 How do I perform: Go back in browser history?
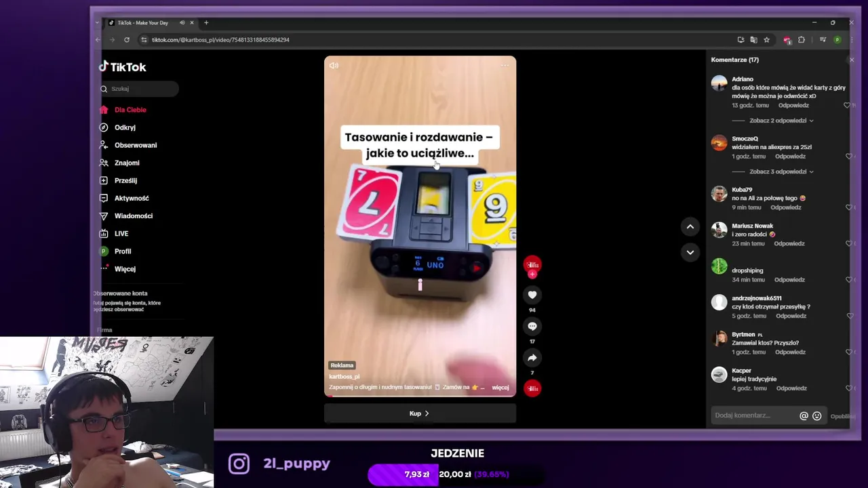click(98, 40)
